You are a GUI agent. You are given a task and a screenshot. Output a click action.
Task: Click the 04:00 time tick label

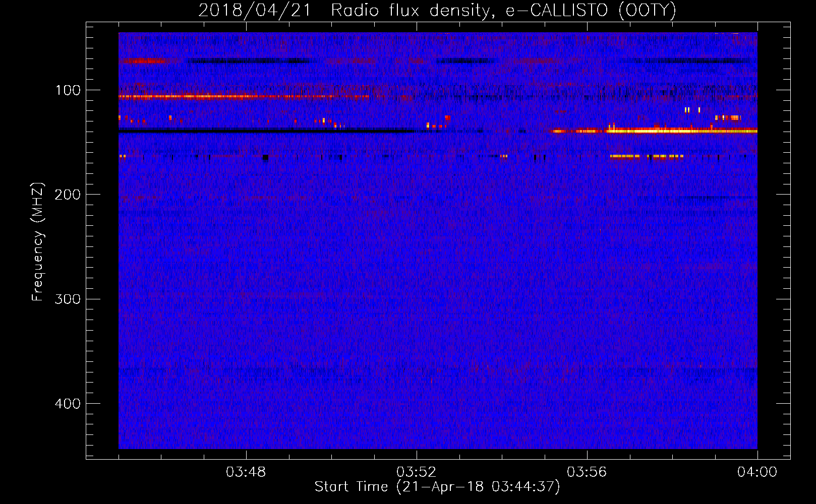tap(757, 472)
